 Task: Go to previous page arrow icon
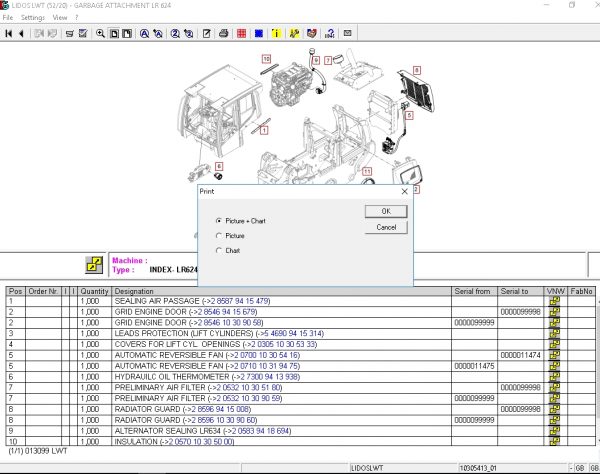[21, 34]
